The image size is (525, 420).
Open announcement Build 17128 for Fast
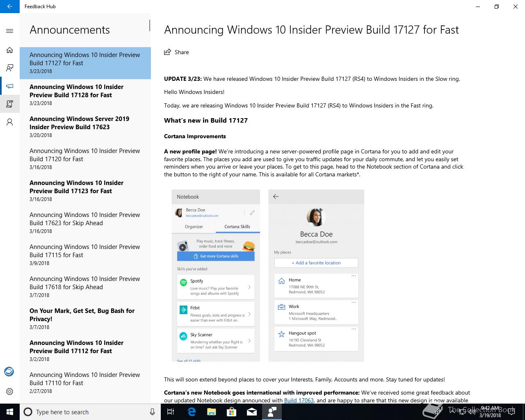coord(85,95)
